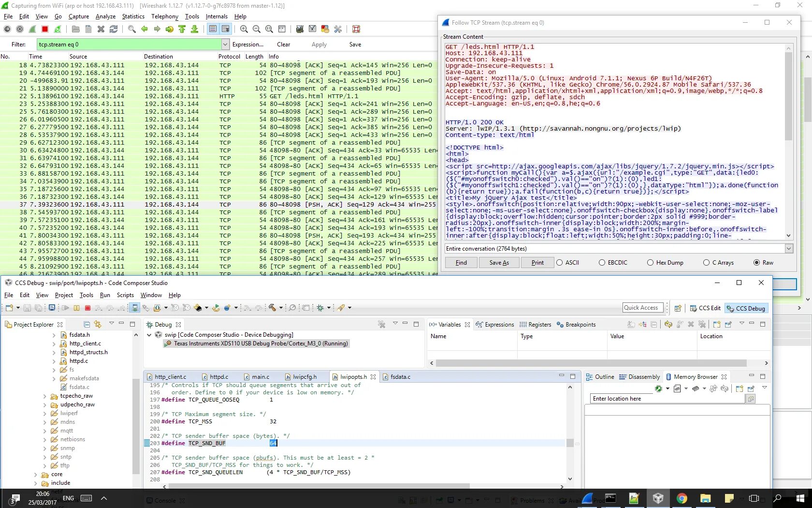
Task: Switch to main.c editor tab
Action: [260, 377]
